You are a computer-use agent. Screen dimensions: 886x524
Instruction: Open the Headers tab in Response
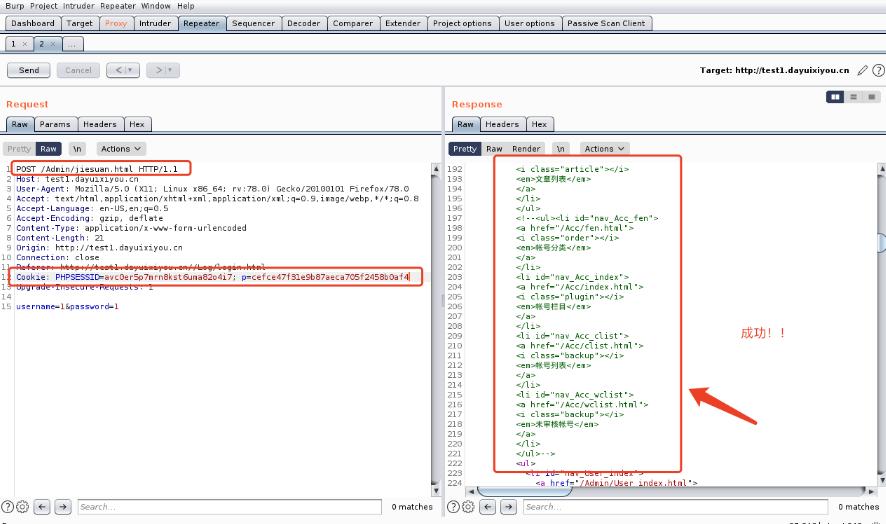tap(501, 124)
